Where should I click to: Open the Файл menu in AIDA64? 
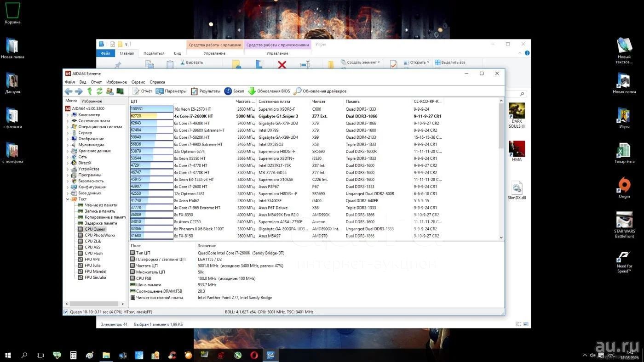tap(70, 82)
